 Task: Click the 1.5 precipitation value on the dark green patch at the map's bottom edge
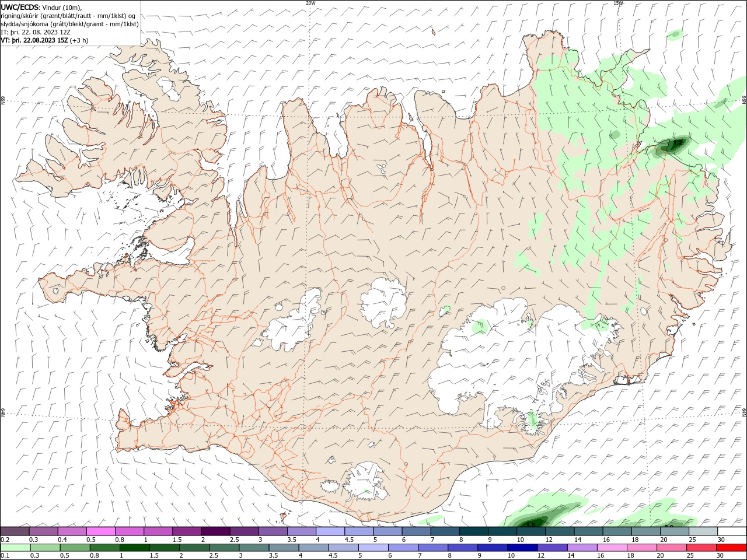coord(531,524)
